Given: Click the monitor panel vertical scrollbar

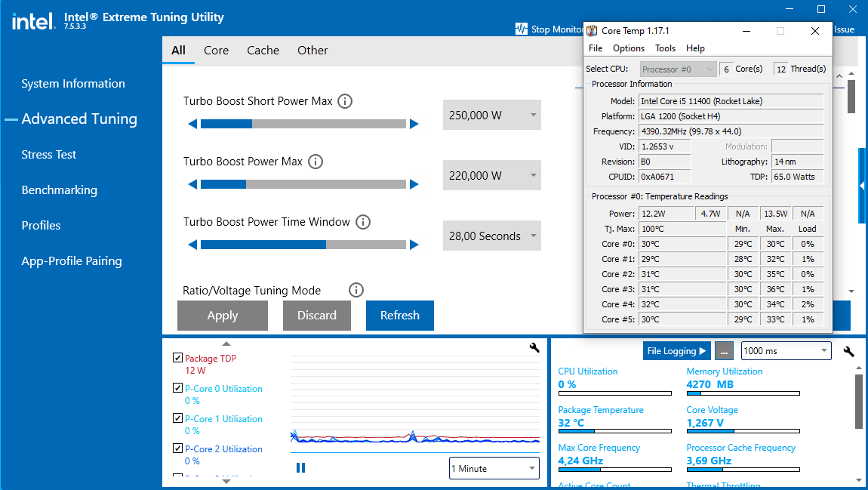Looking at the screenshot, I should (859, 402).
